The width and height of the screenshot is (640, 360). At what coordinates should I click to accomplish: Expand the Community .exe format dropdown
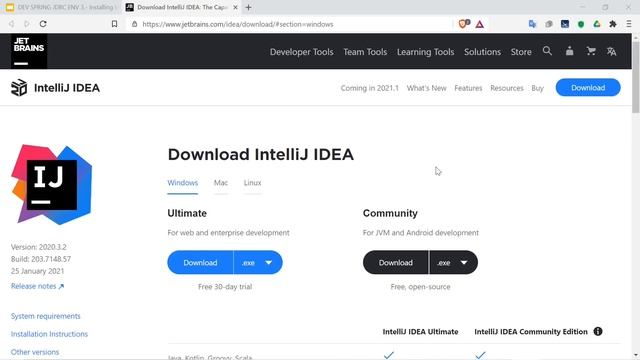tap(453, 262)
